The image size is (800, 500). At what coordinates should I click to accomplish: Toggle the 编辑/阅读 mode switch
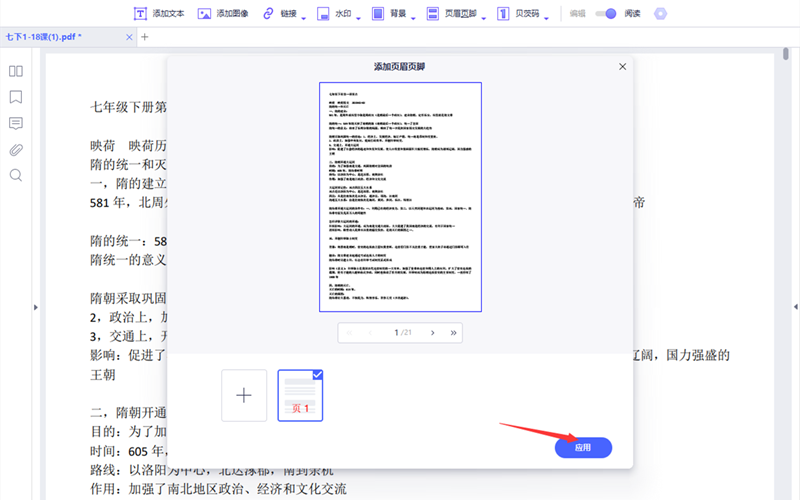pyautogui.click(x=605, y=14)
